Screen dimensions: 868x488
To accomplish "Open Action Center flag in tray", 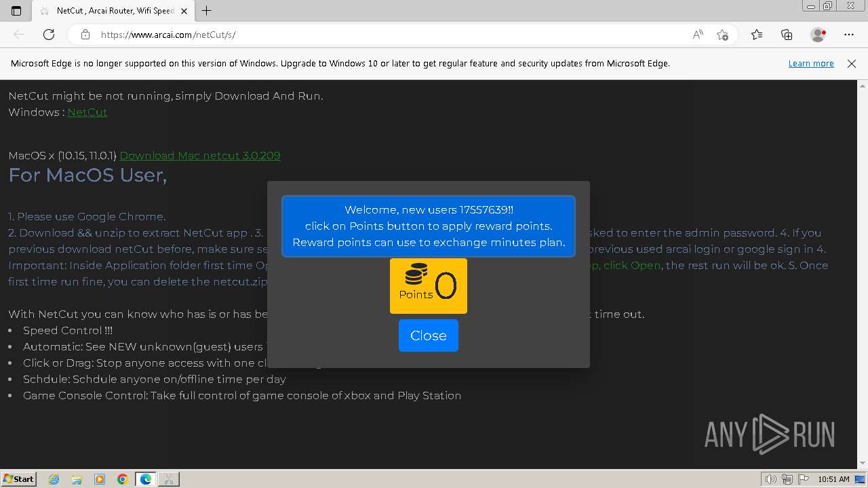I will (x=802, y=479).
